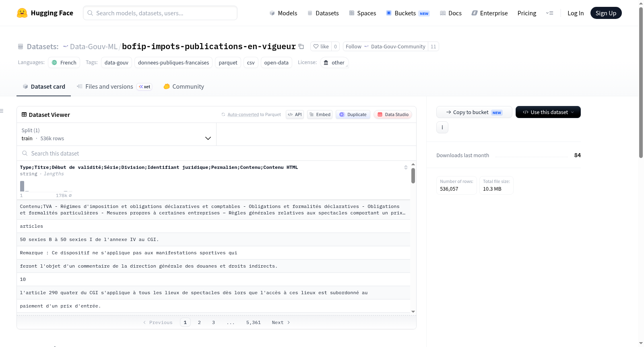Click the Hugging Face logo icon
644x347 pixels.
(x=22, y=13)
